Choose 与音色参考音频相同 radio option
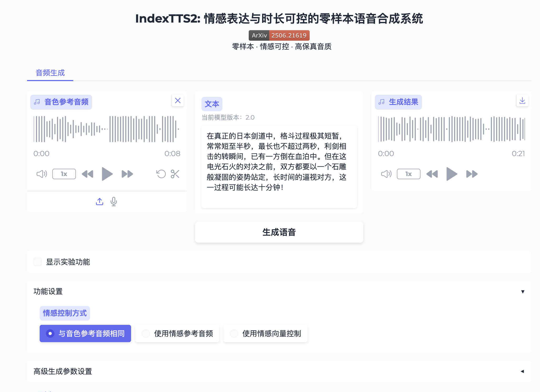This screenshot has width=540, height=392. pyautogui.click(x=50, y=333)
